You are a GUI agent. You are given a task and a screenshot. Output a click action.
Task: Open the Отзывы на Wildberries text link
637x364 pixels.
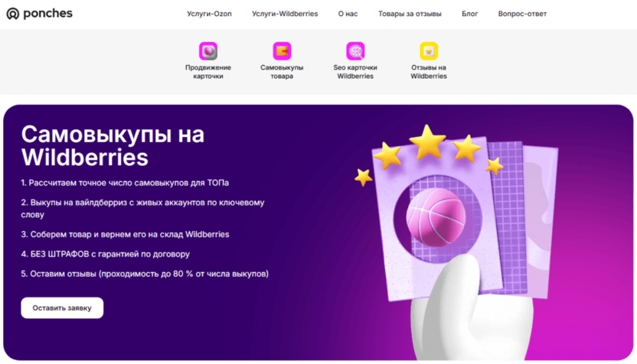click(x=429, y=72)
